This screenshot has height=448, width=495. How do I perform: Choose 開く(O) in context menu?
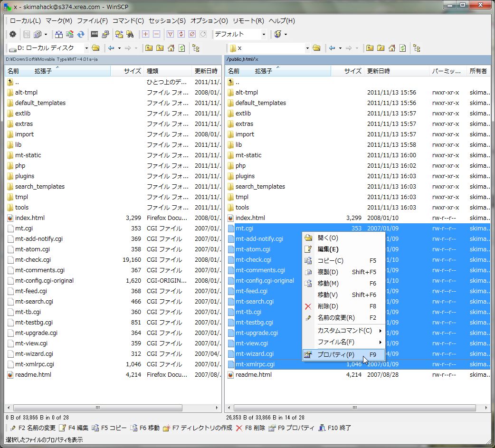pyautogui.click(x=344, y=238)
